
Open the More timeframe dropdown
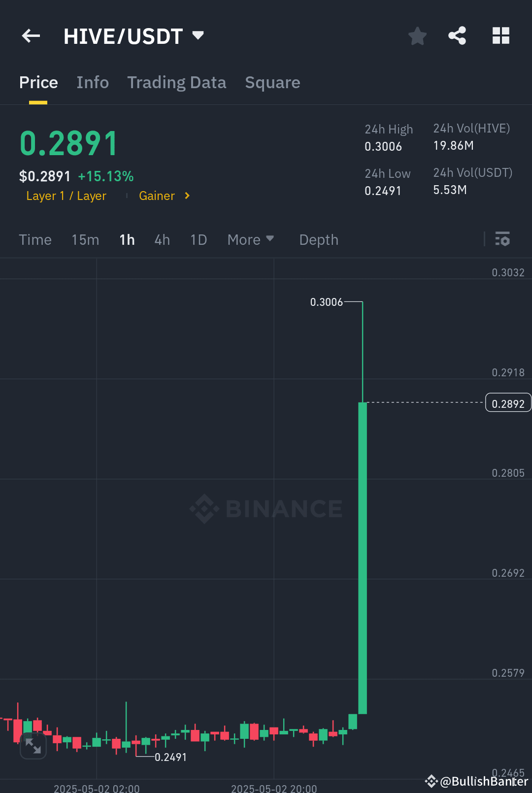click(x=250, y=239)
